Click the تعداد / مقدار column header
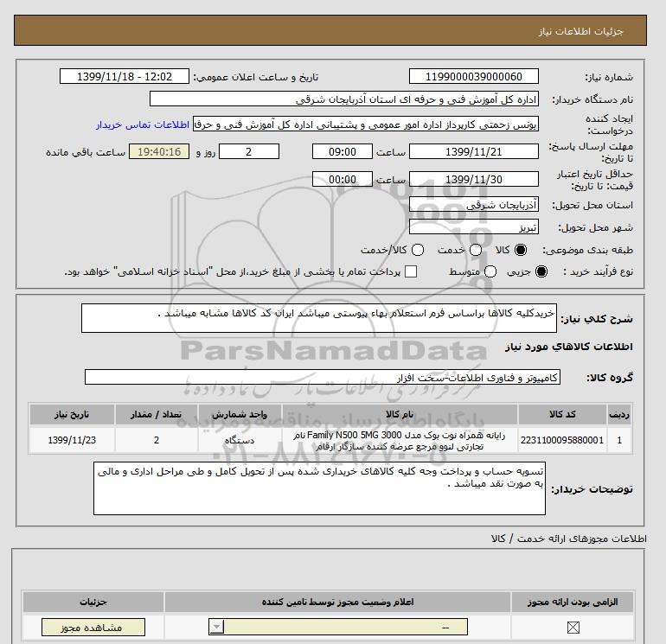This screenshot has width=666, height=644. [157, 414]
